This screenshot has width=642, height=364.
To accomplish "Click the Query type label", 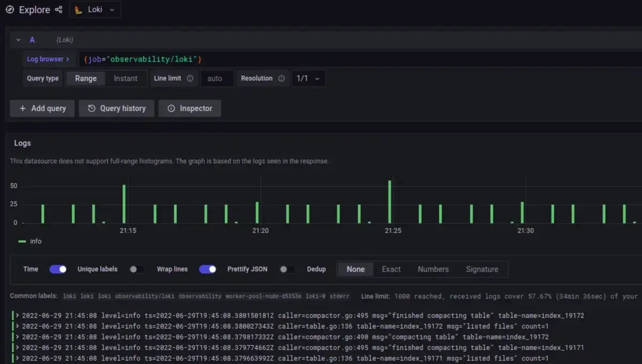I will click(43, 79).
